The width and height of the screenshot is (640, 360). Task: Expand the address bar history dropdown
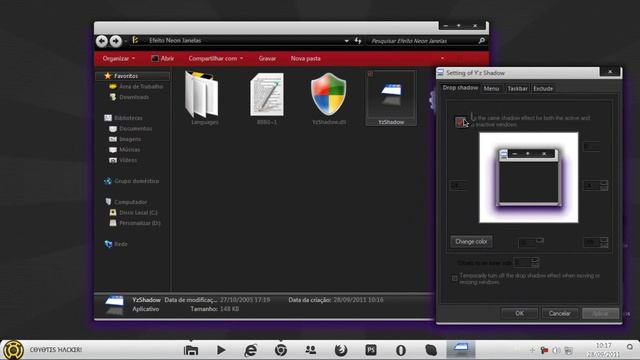(347, 41)
